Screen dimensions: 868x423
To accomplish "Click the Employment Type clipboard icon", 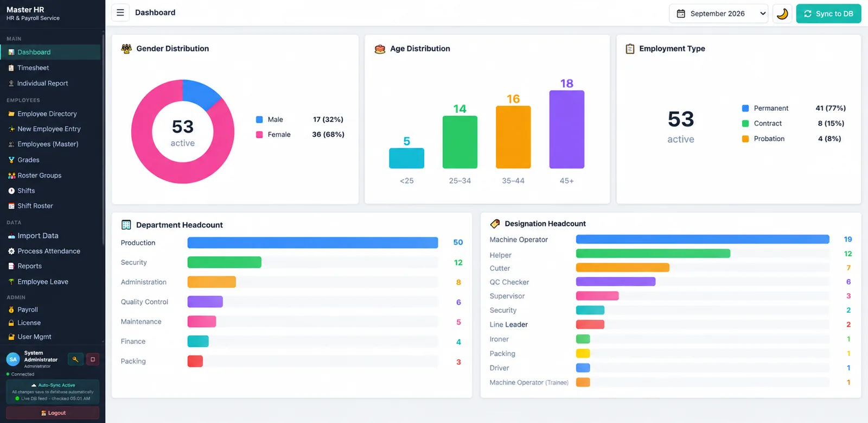I will (630, 49).
